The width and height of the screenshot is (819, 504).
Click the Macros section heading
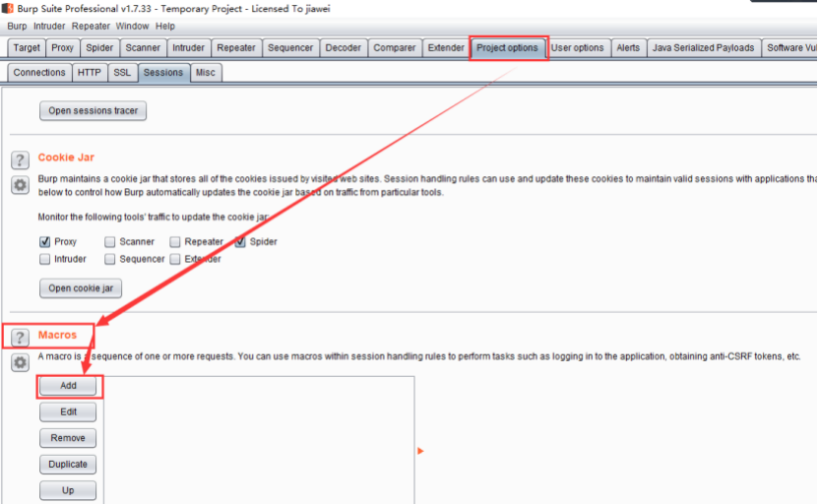point(57,335)
